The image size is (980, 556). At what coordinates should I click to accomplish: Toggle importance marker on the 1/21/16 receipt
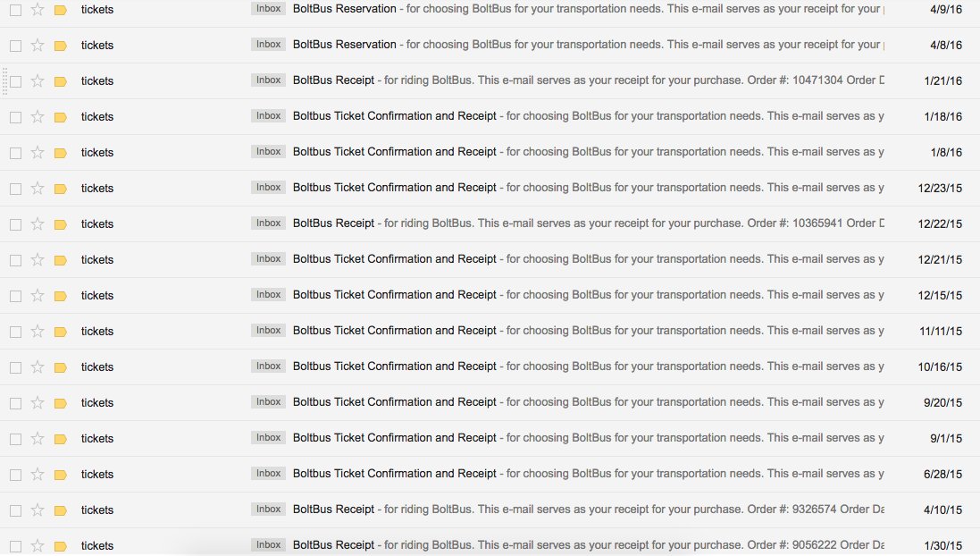[61, 81]
